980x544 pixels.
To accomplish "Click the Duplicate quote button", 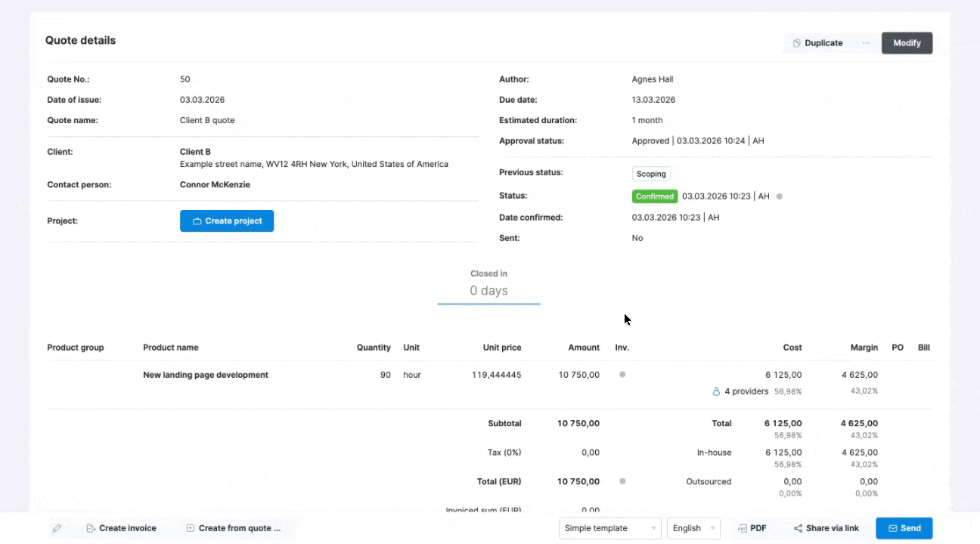I will (x=817, y=43).
